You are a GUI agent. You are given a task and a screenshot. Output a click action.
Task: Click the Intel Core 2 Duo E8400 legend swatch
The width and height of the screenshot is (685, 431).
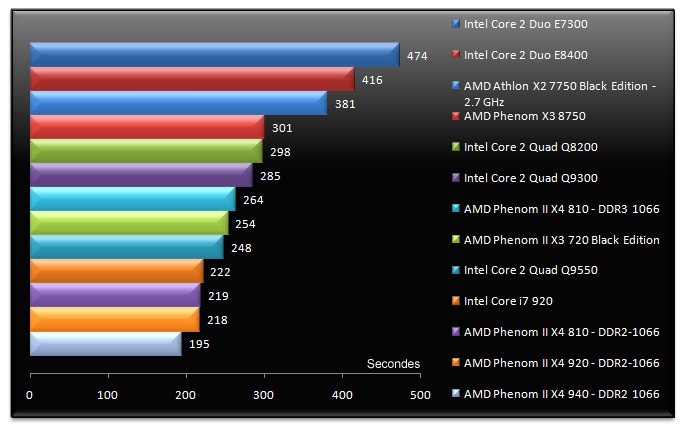[x=456, y=54]
